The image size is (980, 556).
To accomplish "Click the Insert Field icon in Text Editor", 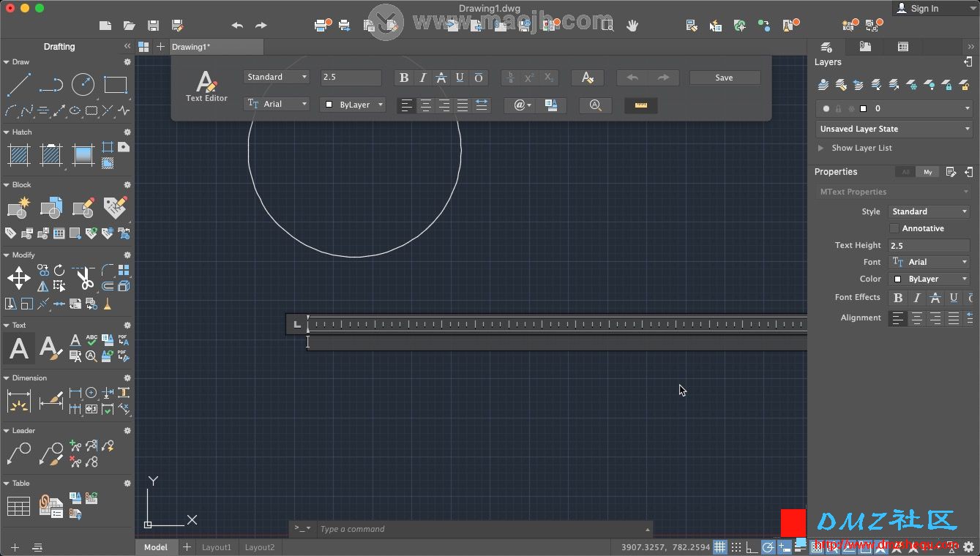I will (x=551, y=105).
